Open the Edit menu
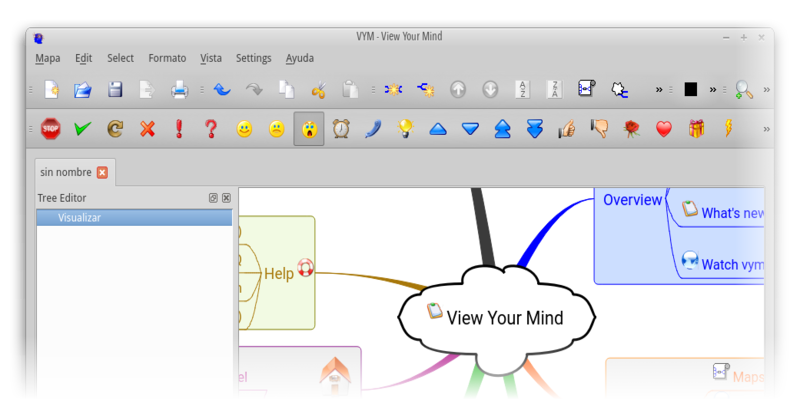The image size is (800, 400). [84, 58]
